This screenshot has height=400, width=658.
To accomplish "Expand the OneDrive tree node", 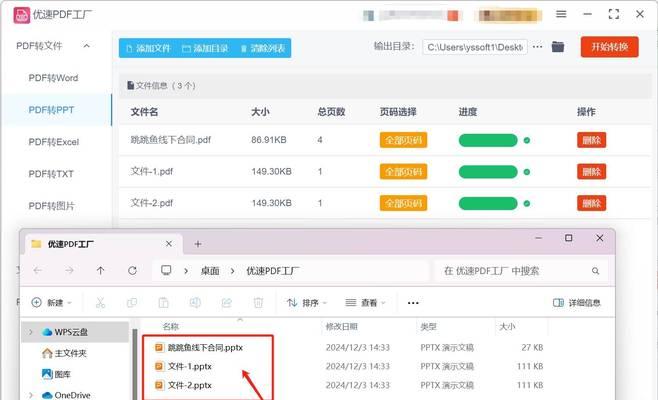I will click(31, 395).
